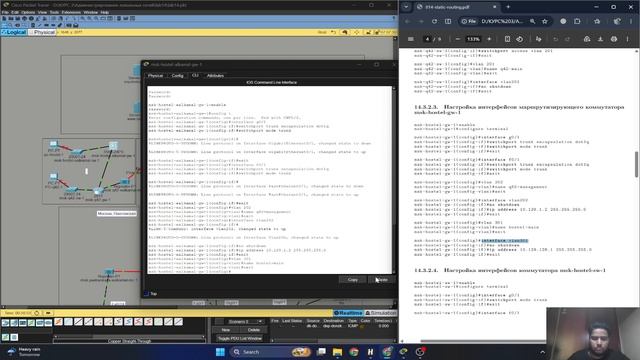This screenshot has width=640, height=360.
Task: Open the PDF viewer more options menu
Action: pos(627,39)
